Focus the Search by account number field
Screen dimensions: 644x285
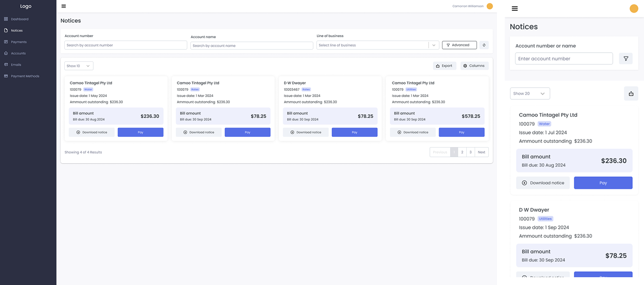[x=126, y=45]
